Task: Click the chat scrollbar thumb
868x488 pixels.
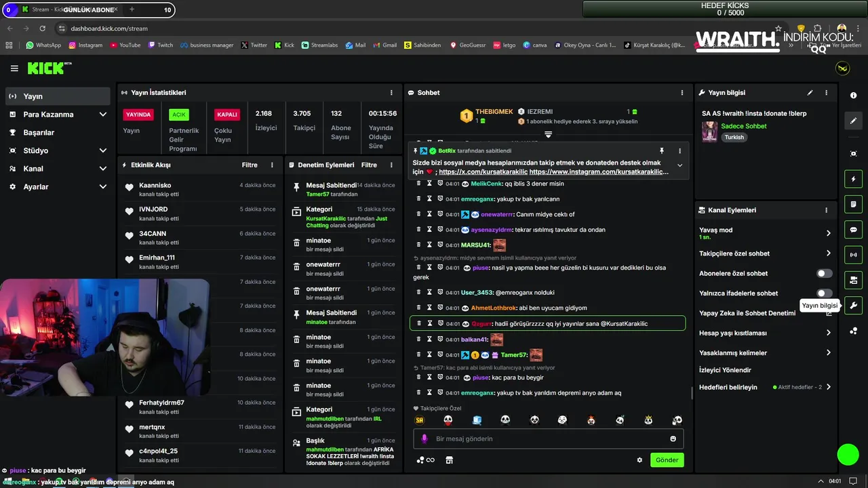Action: [x=692, y=393]
